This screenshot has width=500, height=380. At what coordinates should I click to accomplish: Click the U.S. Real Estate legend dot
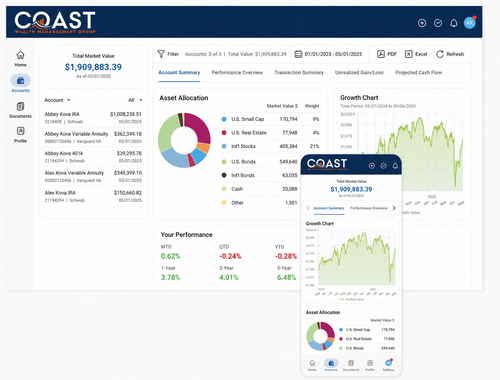(x=224, y=133)
